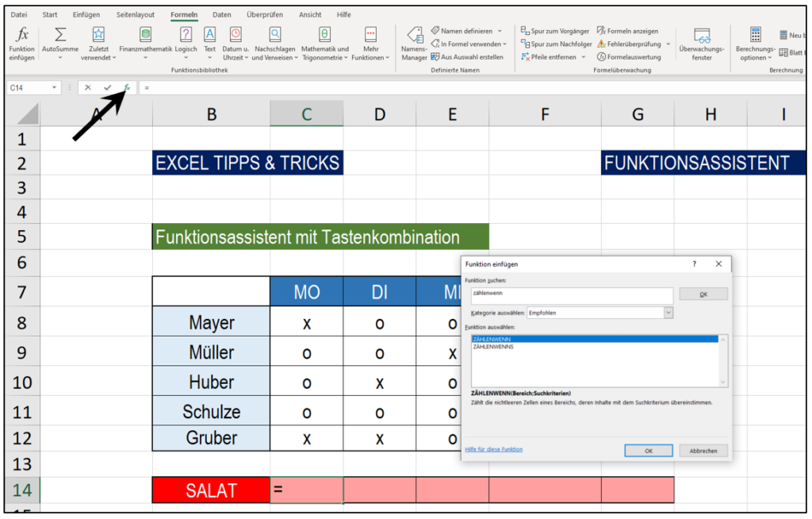The width and height of the screenshot is (812, 519).
Task: Click Abbrechen in the dialog
Action: coord(703,451)
